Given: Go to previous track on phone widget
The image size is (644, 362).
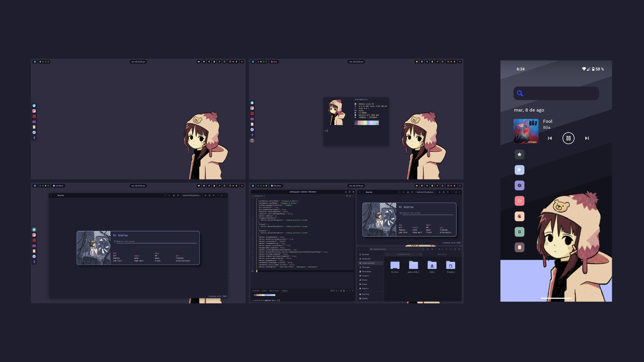Looking at the screenshot, I should coord(550,138).
